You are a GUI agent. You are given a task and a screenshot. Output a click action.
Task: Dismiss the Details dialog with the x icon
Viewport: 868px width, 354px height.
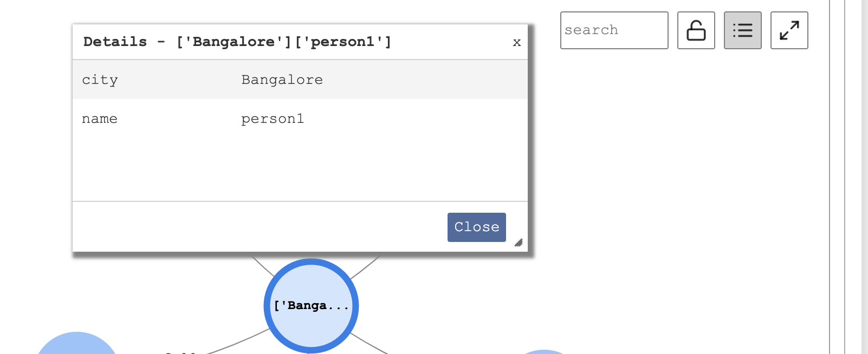(x=517, y=42)
